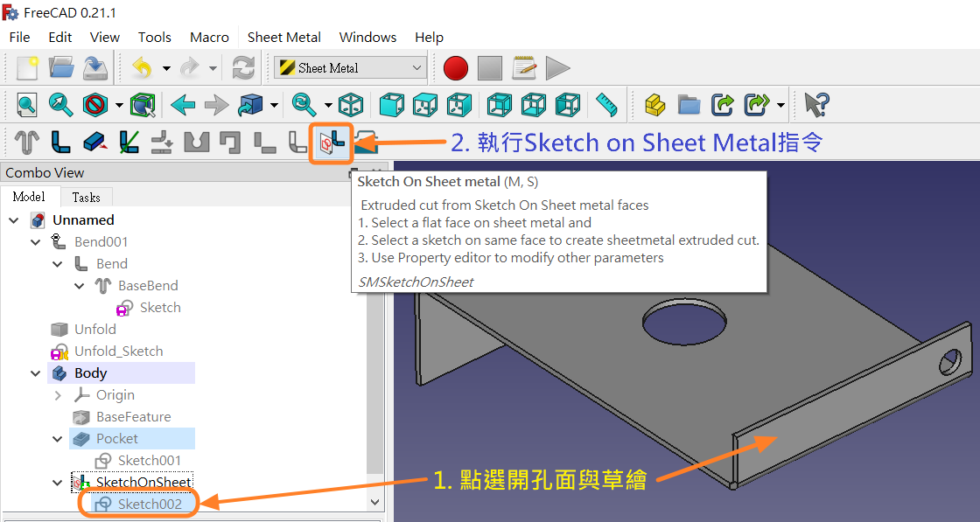
Task: Click the go to linked object cube
Action: pos(250,105)
